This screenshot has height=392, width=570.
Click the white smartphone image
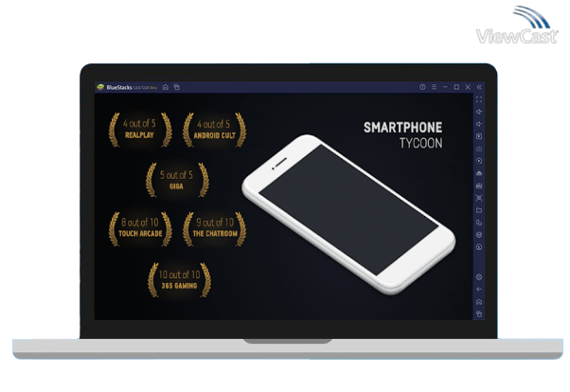click(x=348, y=215)
